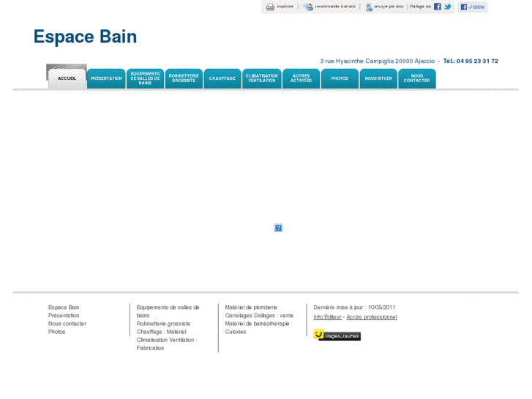Click footer Photos link

[x=56, y=332]
